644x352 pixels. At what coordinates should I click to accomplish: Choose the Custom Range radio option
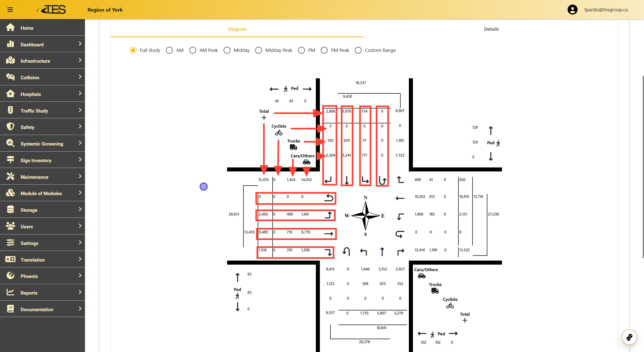click(358, 50)
